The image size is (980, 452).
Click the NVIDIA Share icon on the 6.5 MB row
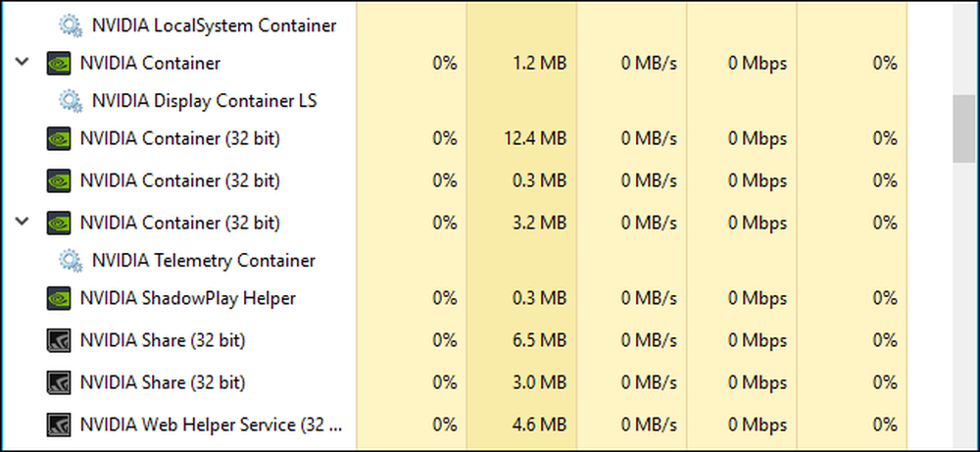tap(59, 341)
